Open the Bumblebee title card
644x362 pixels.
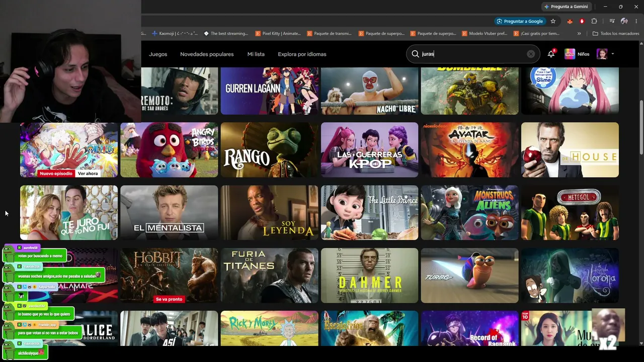coord(469,91)
